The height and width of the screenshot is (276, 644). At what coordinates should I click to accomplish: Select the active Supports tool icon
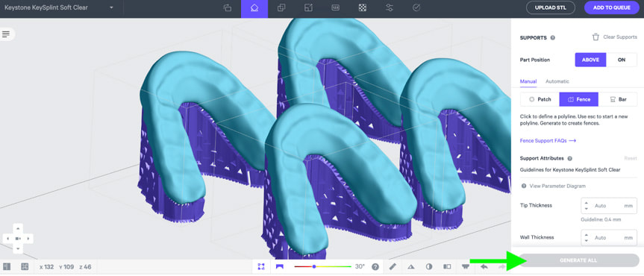pyautogui.click(x=254, y=8)
